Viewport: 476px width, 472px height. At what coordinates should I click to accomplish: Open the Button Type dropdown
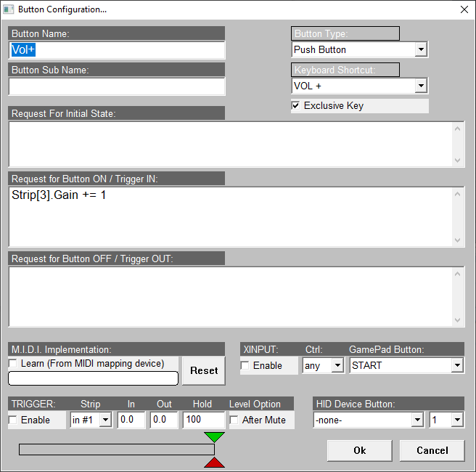pos(421,49)
